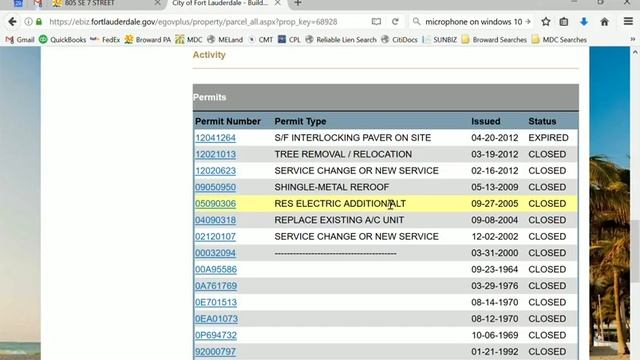Run search with go arrow in search box
The width and height of the screenshot is (640, 360).
528,22
